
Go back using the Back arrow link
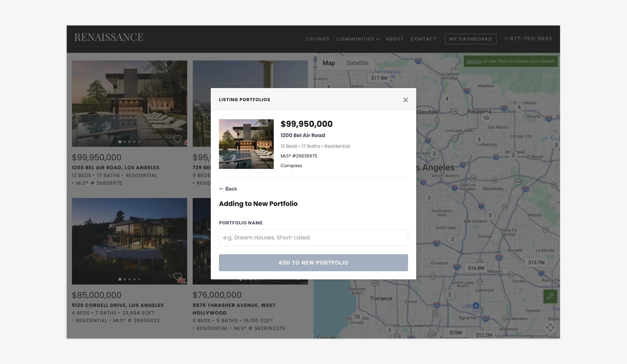point(228,189)
